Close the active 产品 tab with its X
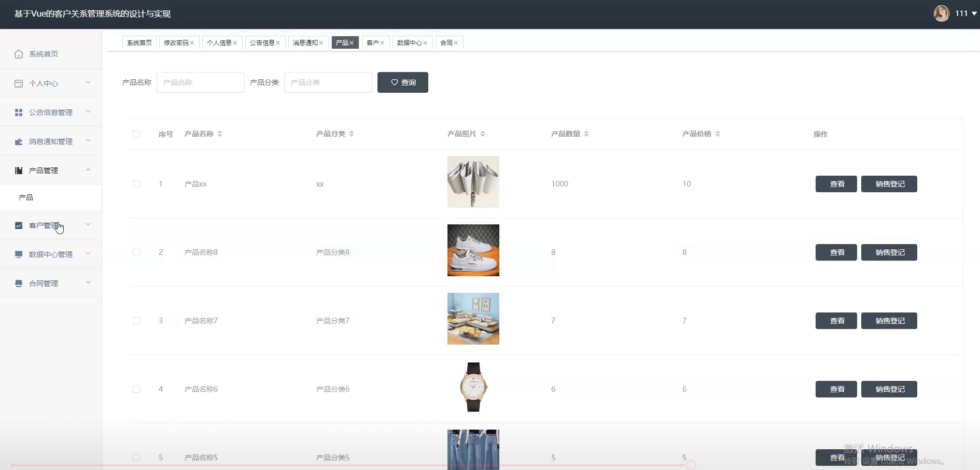 pos(352,43)
